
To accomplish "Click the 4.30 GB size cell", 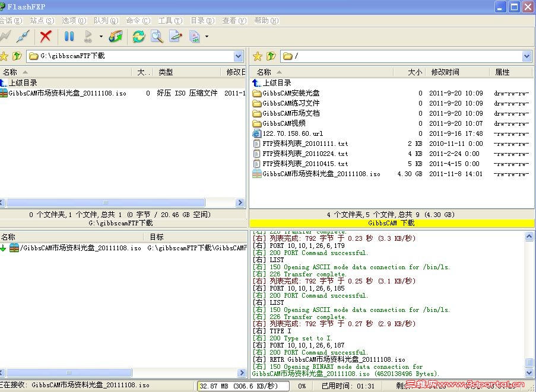I will 410,174.
